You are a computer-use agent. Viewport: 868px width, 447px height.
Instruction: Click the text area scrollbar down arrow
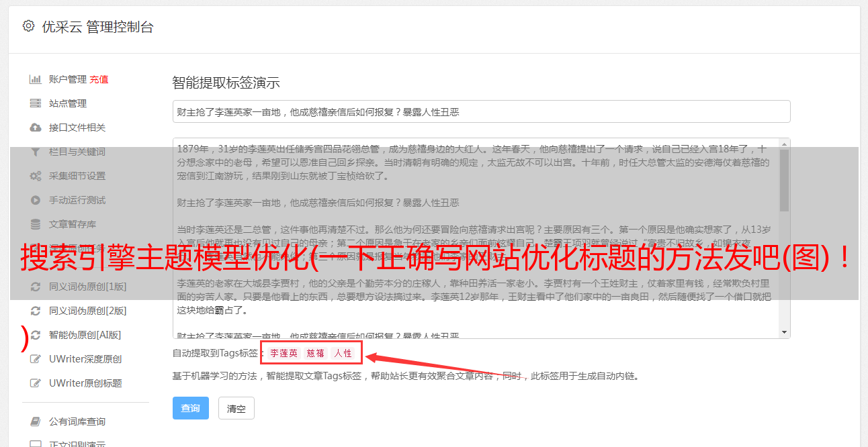tap(785, 333)
